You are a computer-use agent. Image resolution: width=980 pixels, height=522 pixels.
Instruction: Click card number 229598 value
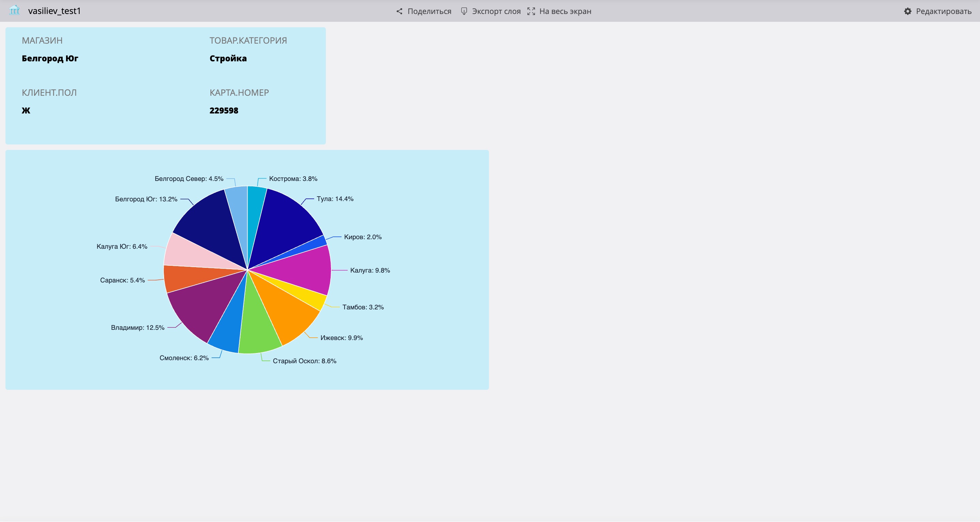pyautogui.click(x=224, y=110)
